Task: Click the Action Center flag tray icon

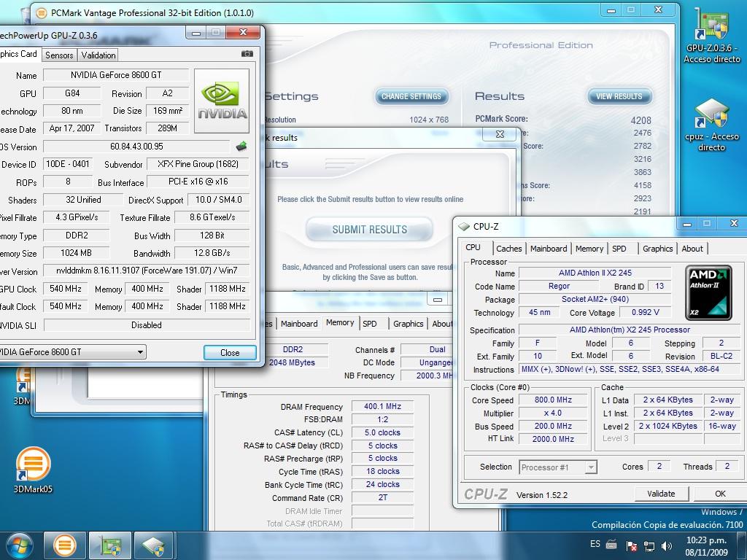Action: click(x=631, y=545)
